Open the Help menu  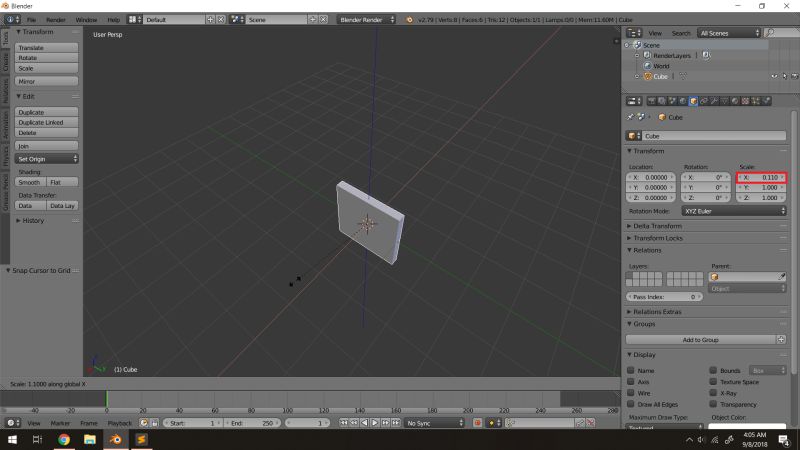click(113, 19)
